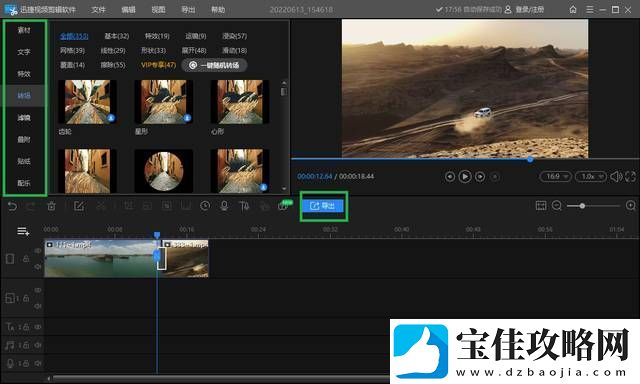
Task: Mute the music track
Action: 38,345
